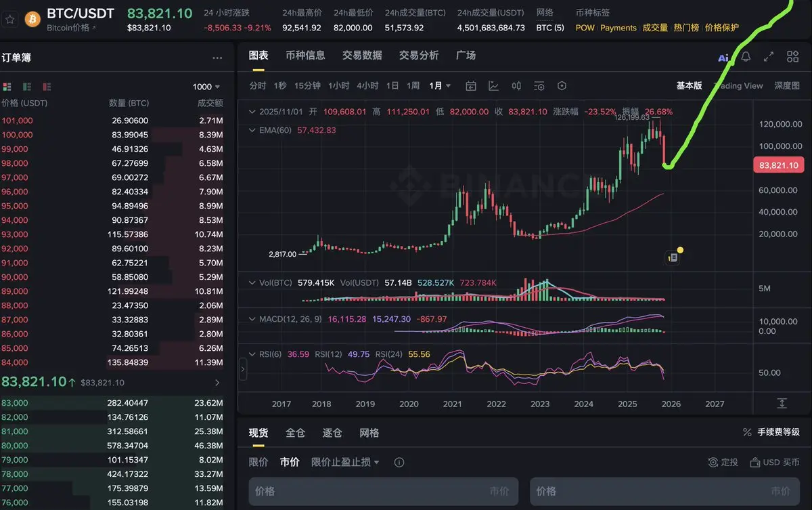Open the 1000 price grouping dropdown

point(206,87)
